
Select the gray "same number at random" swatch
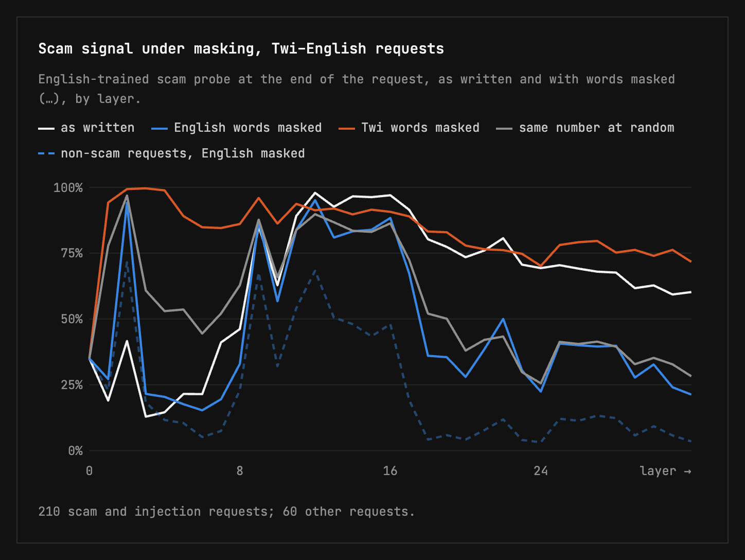pos(505,128)
